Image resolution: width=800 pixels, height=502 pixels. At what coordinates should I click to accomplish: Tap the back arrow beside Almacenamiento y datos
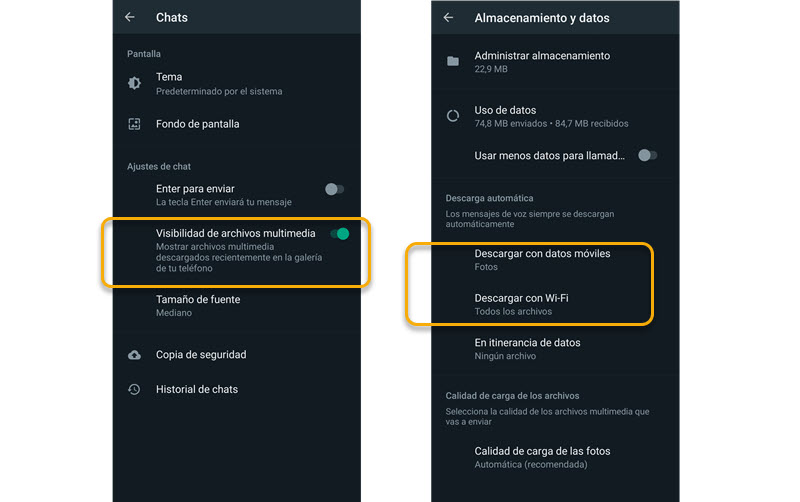pos(448,18)
